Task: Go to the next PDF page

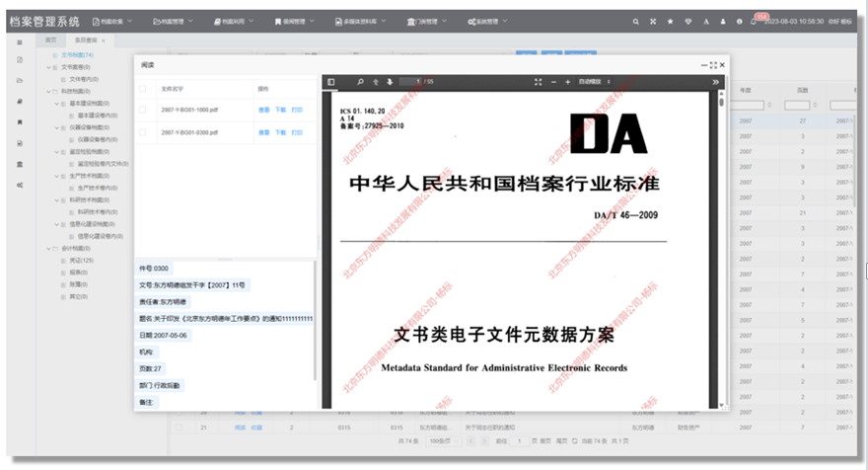Action: point(390,82)
